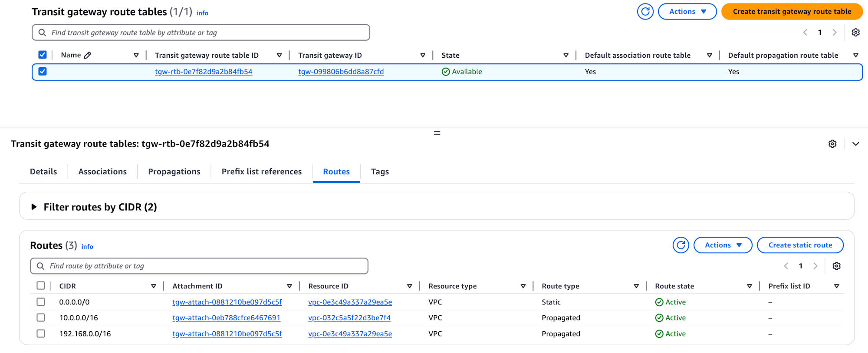Sort by Default propagation route table
This screenshot has height=353, width=868.
pyautogui.click(x=856, y=56)
